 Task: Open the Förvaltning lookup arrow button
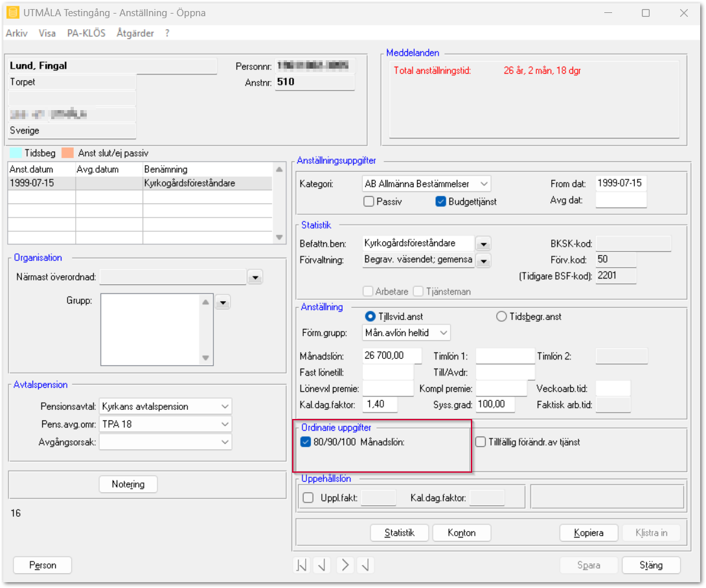483,260
